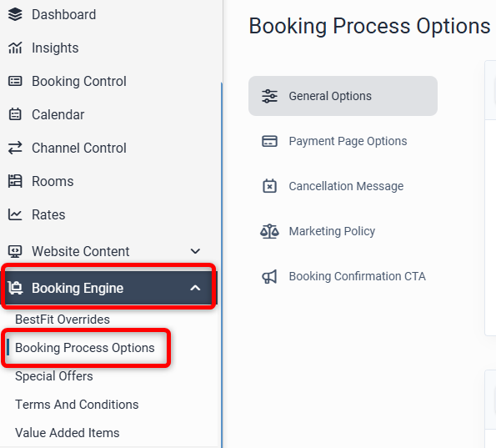Click the Marketing Policy scales icon
This screenshot has height=448, width=496.
[269, 231]
